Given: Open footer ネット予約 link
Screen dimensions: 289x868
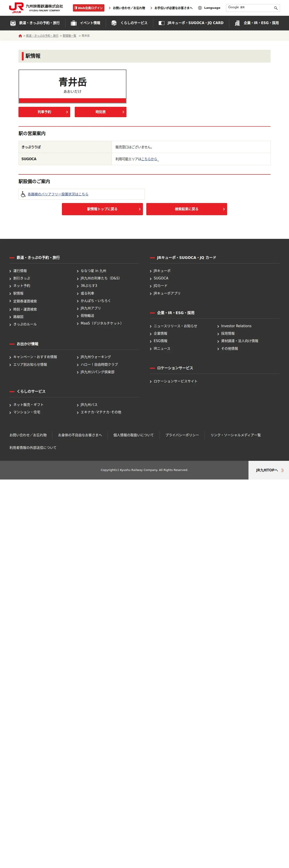Looking at the screenshot, I should tap(22, 286).
